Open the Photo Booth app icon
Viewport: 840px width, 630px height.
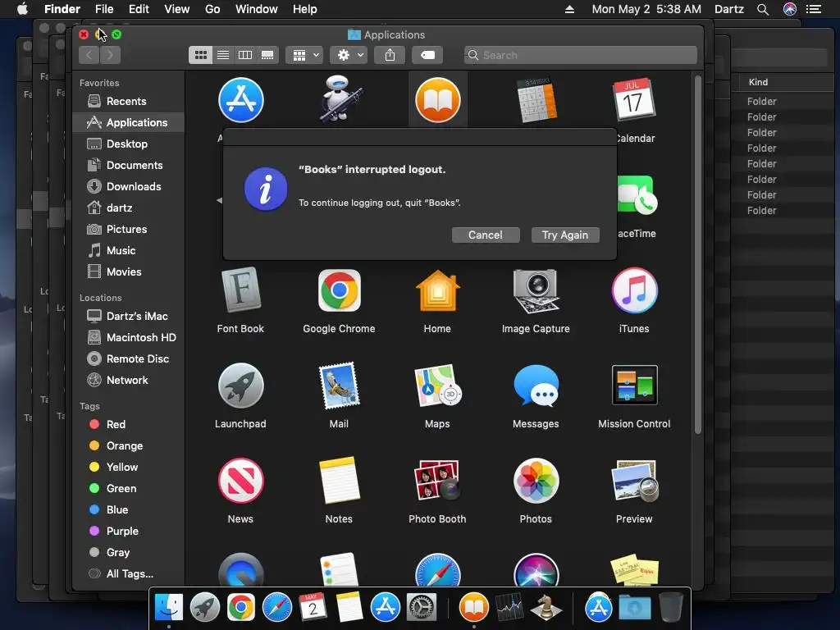(x=438, y=481)
